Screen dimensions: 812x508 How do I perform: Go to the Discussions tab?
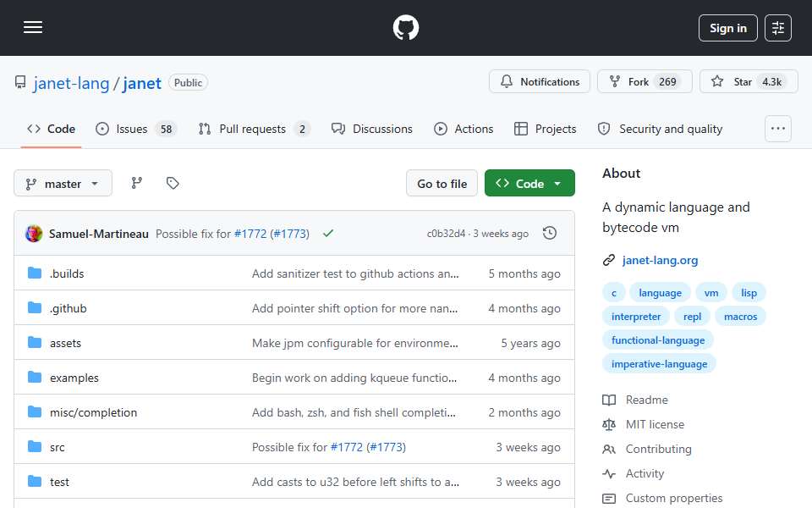(x=372, y=129)
